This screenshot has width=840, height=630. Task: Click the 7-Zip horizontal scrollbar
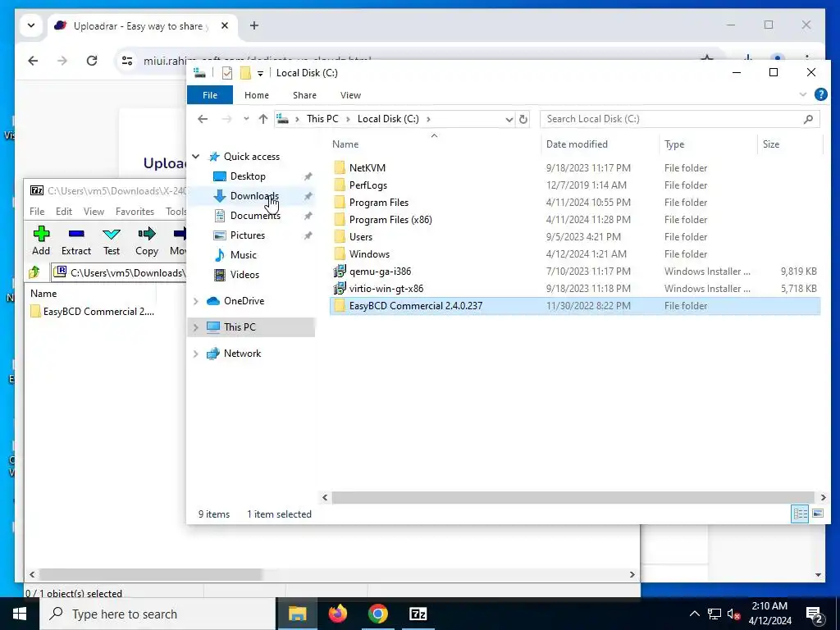(x=151, y=574)
